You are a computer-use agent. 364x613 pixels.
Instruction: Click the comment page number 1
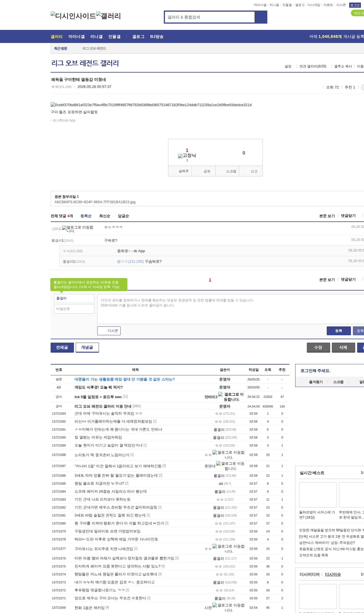[210, 280]
